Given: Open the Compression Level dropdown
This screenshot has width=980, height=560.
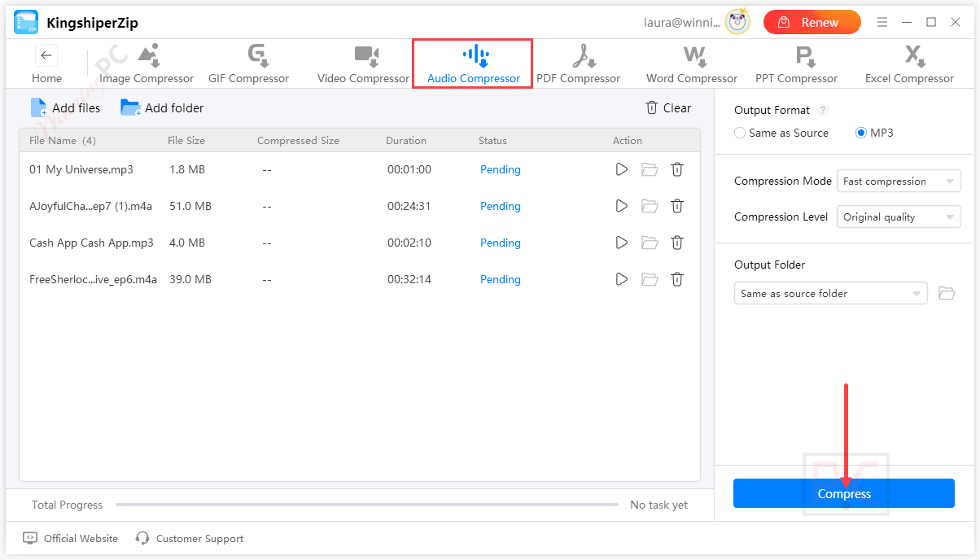Looking at the screenshot, I should (899, 217).
